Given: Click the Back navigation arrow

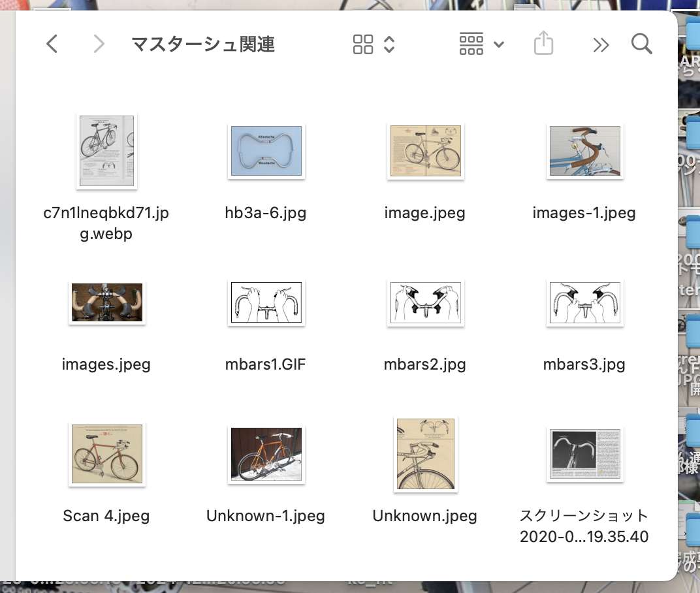Looking at the screenshot, I should pyautogui.click(x=52, y=44).
